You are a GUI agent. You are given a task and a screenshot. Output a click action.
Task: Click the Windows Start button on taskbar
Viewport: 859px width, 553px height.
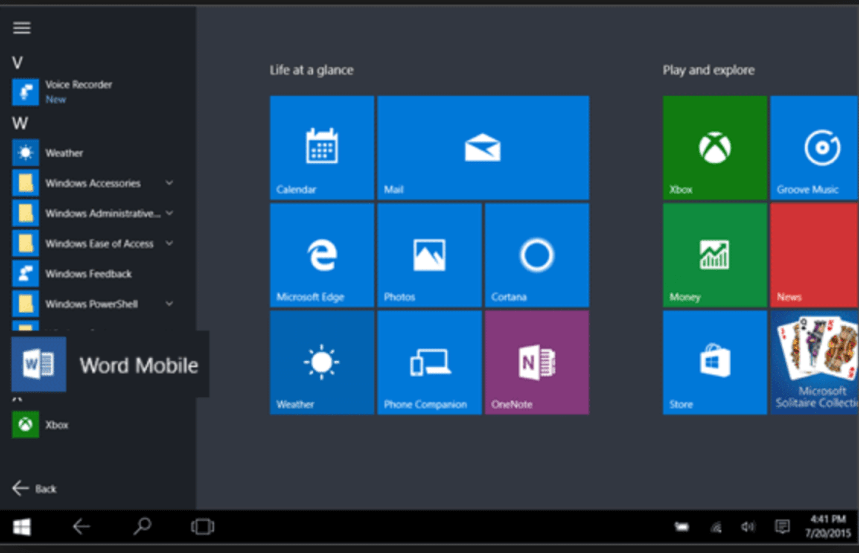click(21, 526)
